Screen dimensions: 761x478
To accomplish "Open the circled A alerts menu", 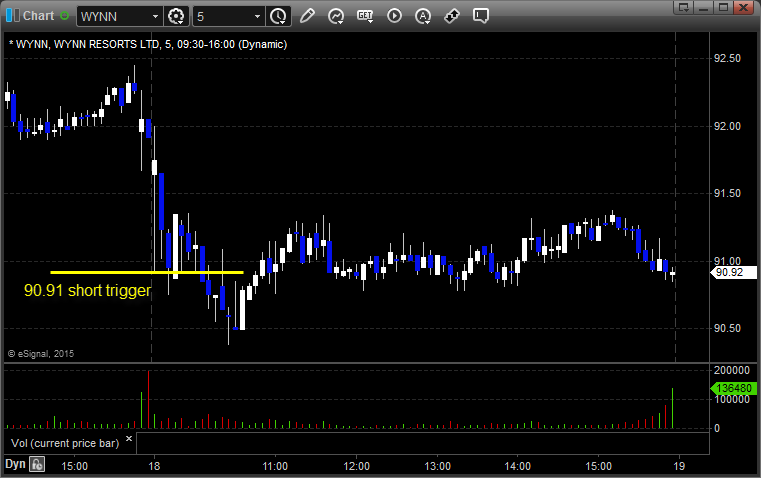I will pyautogui.click(x=423, y=16).
